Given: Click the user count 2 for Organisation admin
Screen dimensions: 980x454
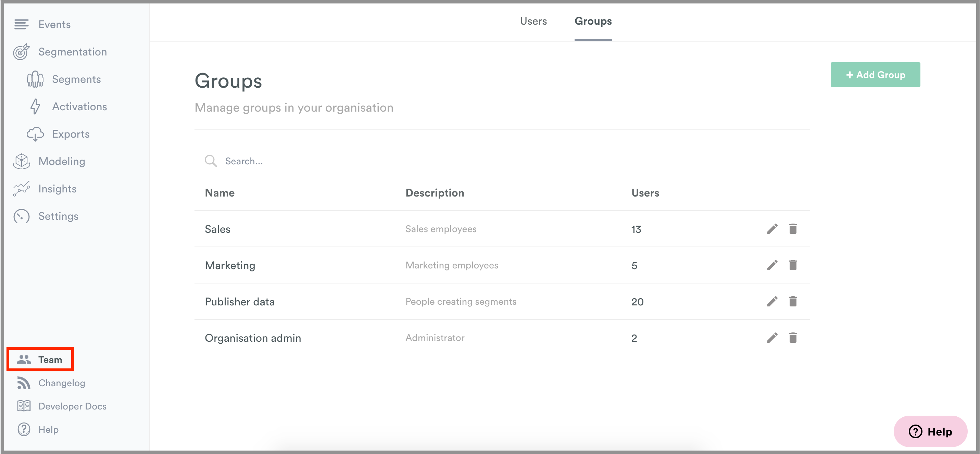Looking at the screenshot, I should click(634, 338).
